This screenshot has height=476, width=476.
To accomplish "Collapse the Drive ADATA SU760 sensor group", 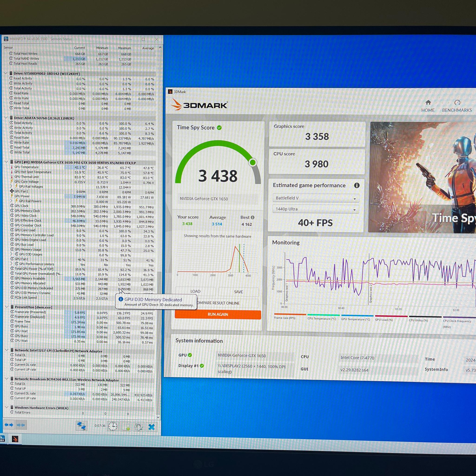I will 6,118.
